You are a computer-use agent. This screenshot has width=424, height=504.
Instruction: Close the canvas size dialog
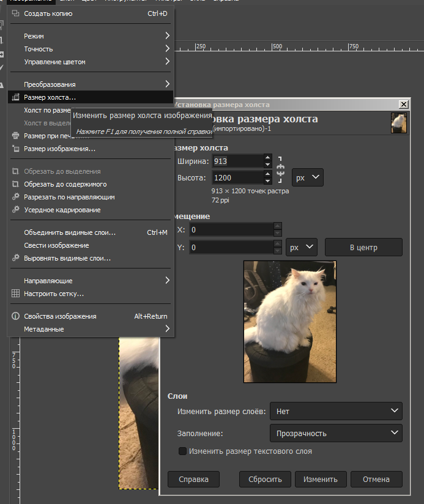point(403,104)
